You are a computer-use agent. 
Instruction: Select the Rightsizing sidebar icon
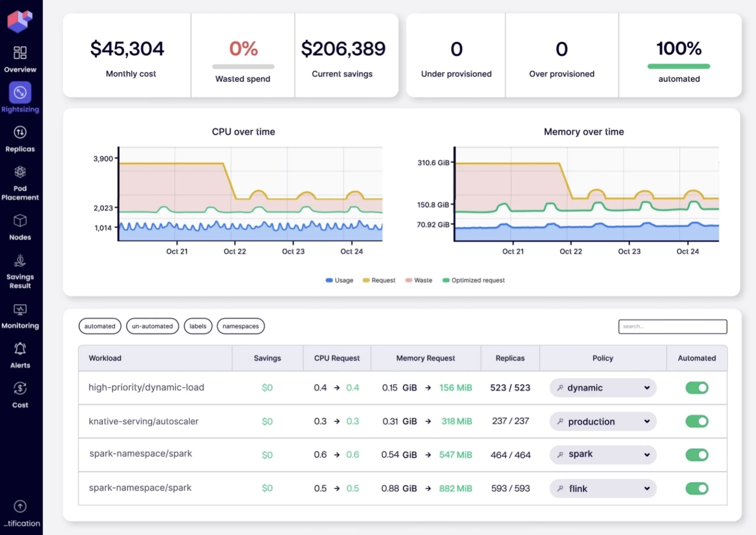(x=20, y=92)
